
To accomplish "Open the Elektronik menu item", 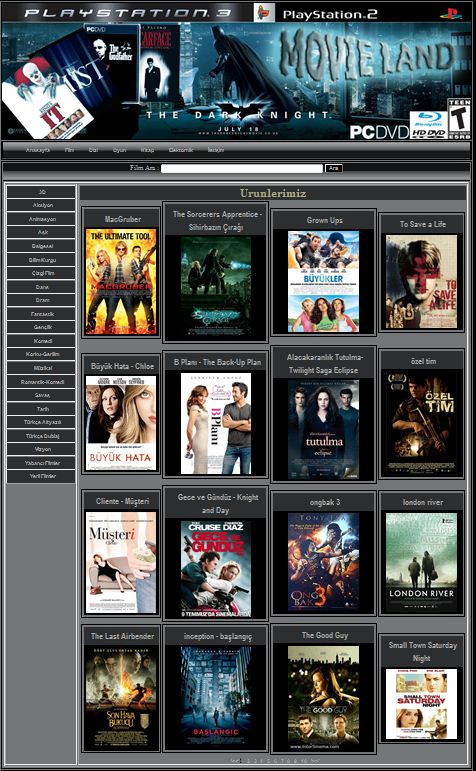I will [181, 150].
